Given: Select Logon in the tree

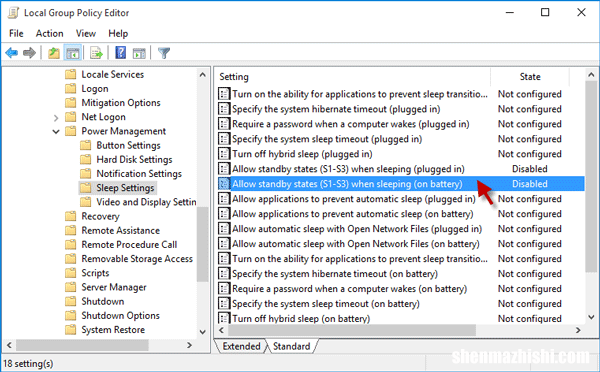Looking at the screenshot, I should pos(95,89).
